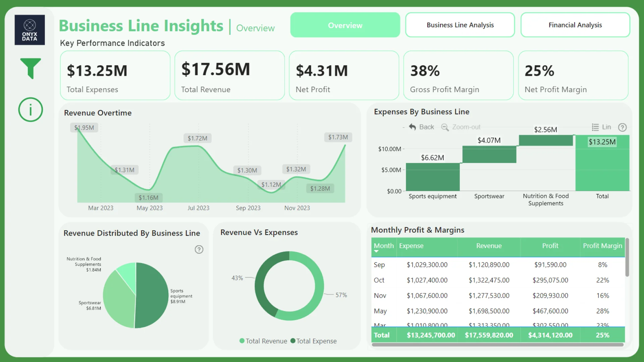Select the Total Revenue KPI card
Image resolution: width=644 pixels, height=362 pixels.
coord(230,75)
